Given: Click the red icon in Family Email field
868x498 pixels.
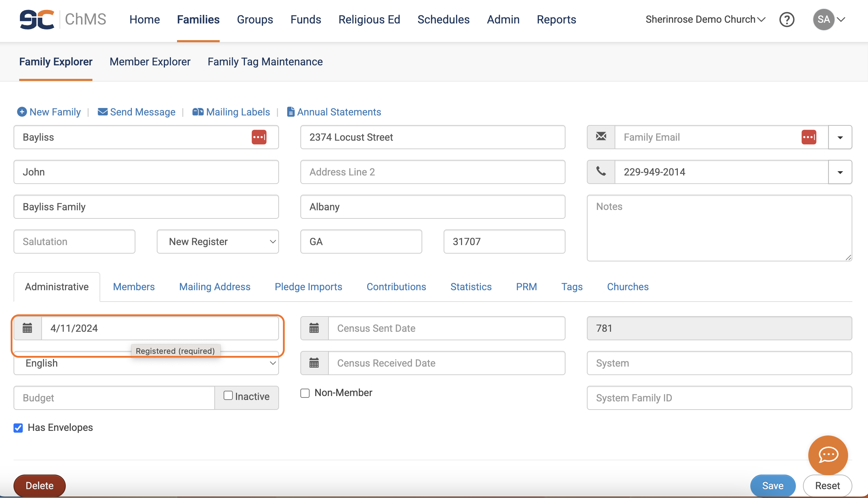Looking at the screenshot, I should coord(809,137).
